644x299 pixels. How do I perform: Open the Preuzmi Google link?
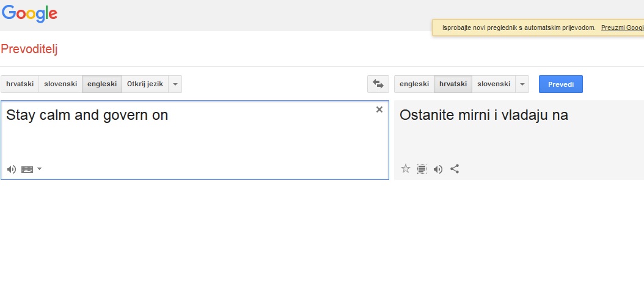(x=622, y=28)
